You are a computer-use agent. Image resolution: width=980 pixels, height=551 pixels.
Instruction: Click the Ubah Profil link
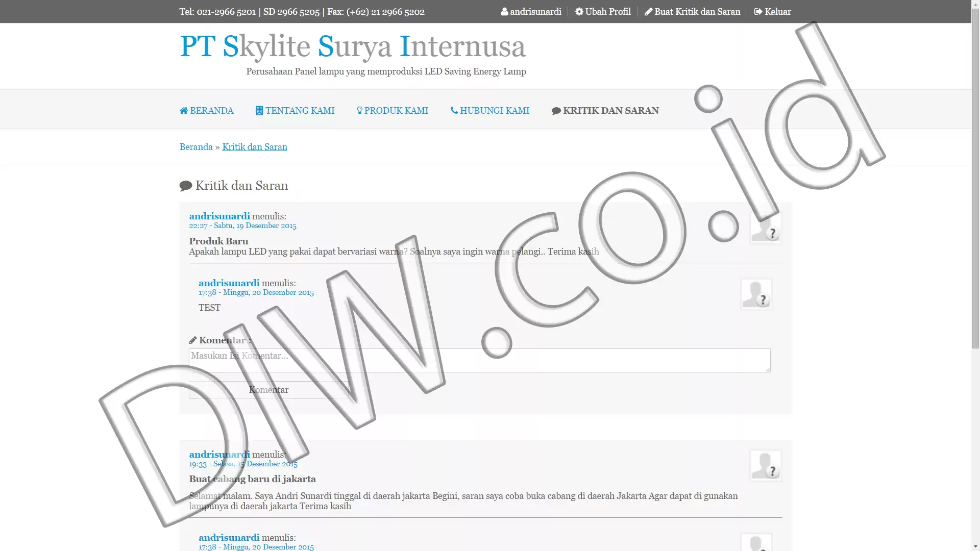pyautogui.click(x=603, y=12)
